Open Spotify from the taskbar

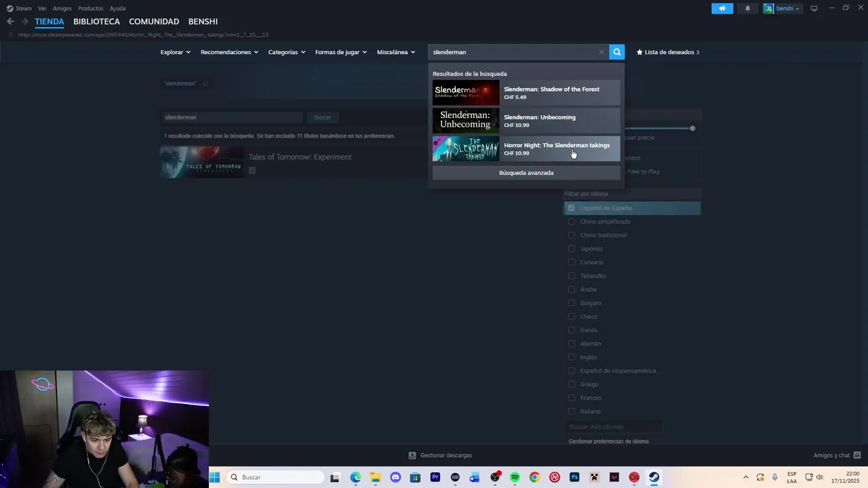tap(515, 477)
